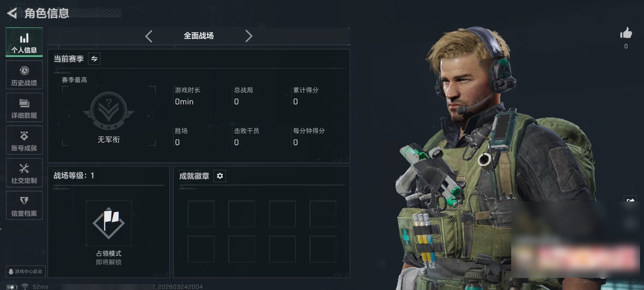Open 账号成就 in the sidebar

tap(24, 140)
